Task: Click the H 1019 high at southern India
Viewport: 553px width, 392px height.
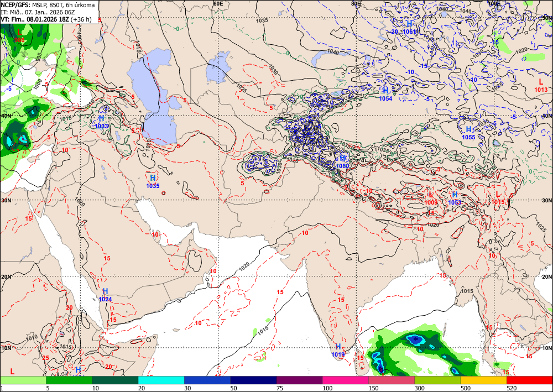Action: [338, 351]
